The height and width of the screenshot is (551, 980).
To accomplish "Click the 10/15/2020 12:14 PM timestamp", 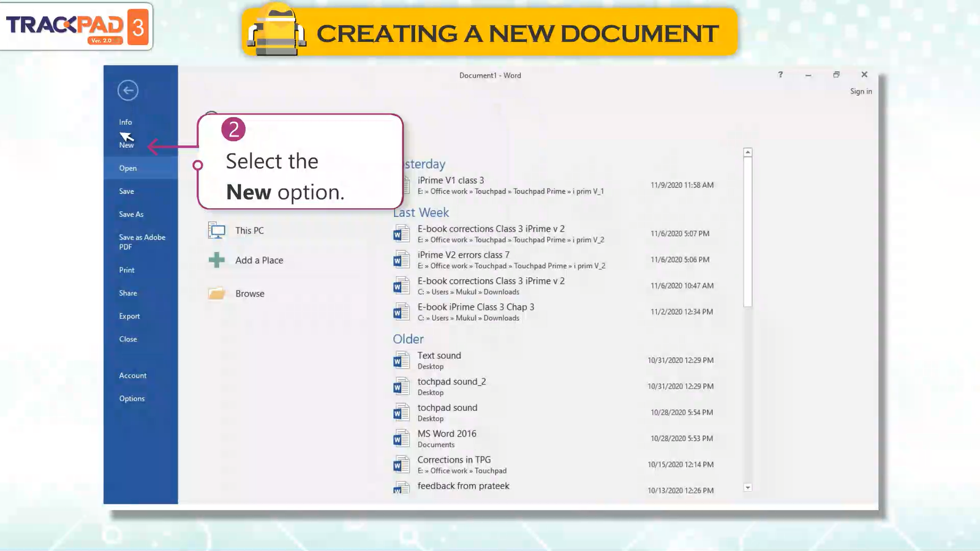I will [680, 465].
